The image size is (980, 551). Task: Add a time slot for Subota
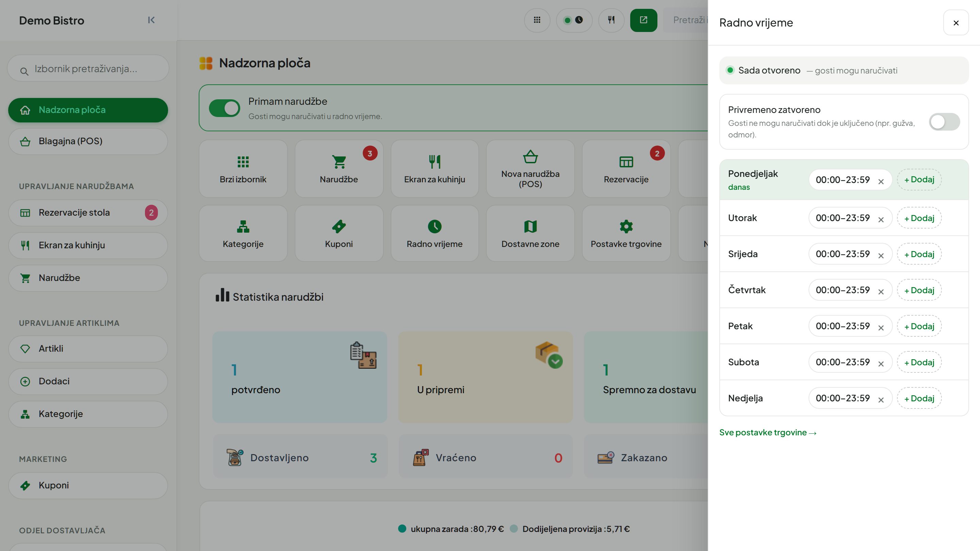(919, 362)
